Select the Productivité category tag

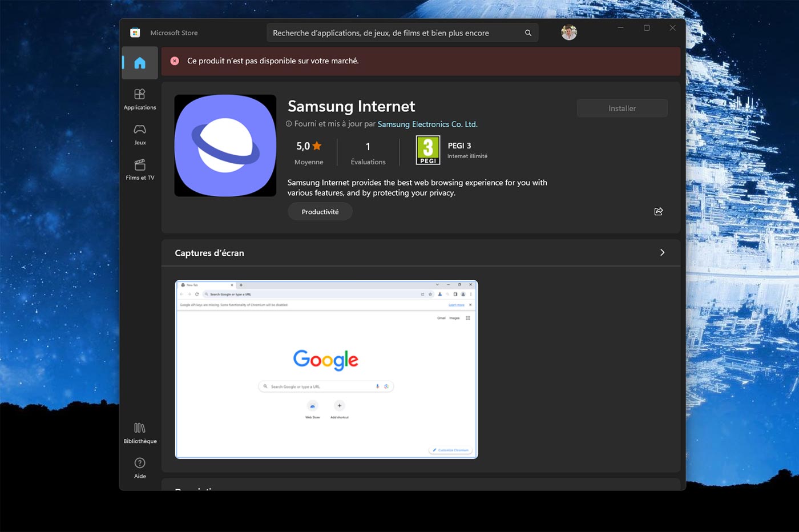tap(320, 212)
